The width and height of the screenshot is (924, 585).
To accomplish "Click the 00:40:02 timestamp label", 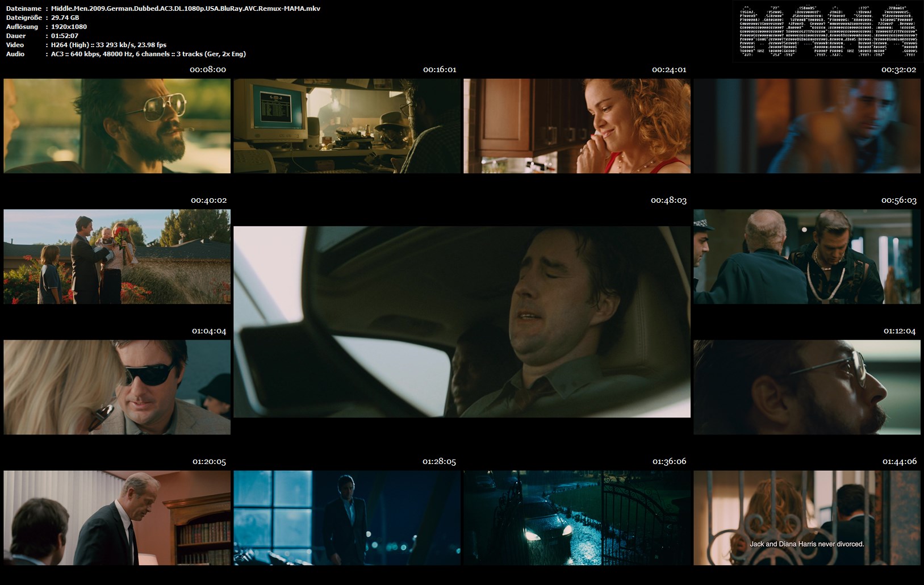I will [x=209, y=200].
